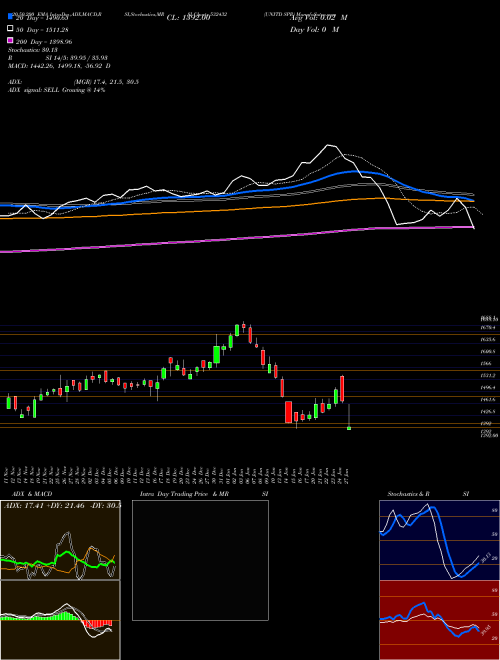Screen dimensions: 500x660
Task: Click the 'Stochastics & R' panel title
Action: [x=409, y=494]
